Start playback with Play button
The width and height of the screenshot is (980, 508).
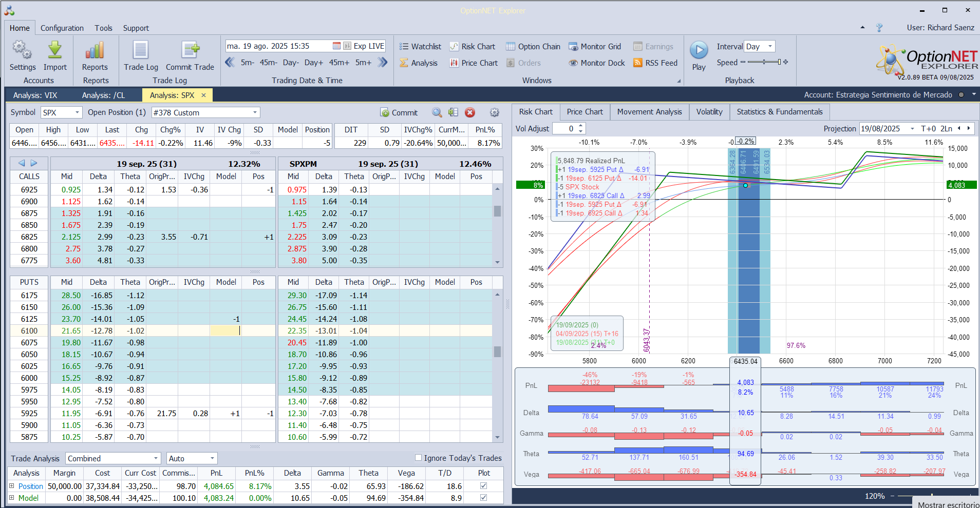coord(699,55)
